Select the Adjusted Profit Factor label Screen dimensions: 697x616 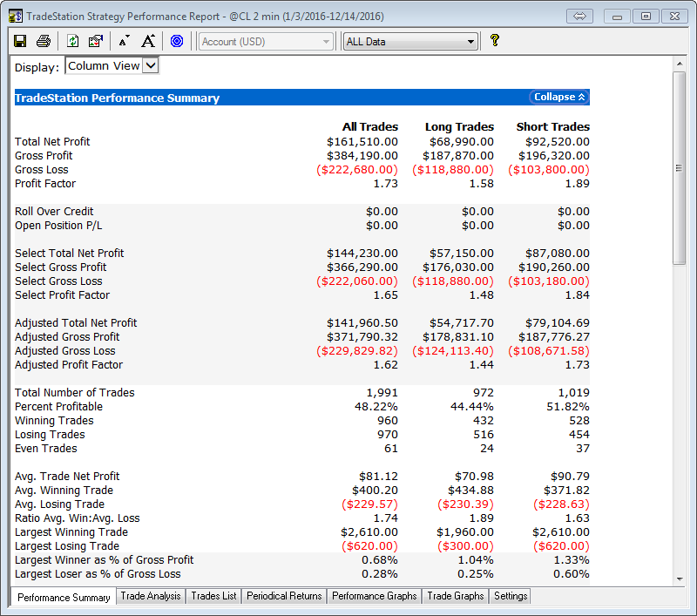69,364
